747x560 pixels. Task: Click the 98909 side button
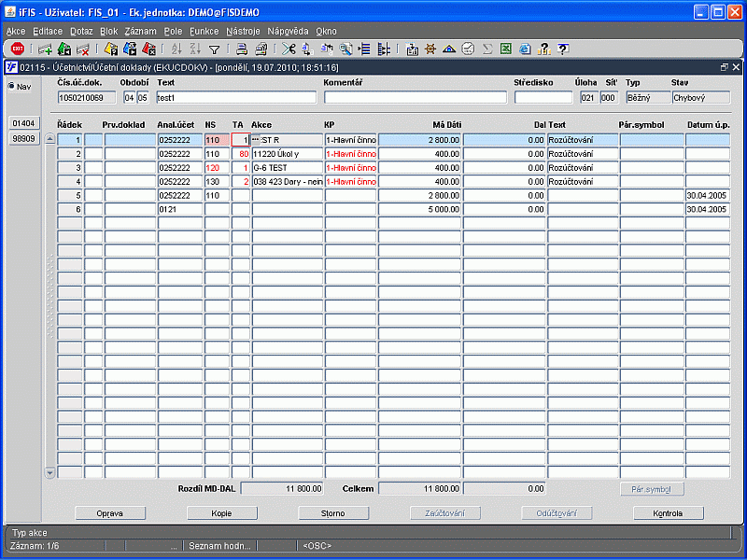click(24, 139)
